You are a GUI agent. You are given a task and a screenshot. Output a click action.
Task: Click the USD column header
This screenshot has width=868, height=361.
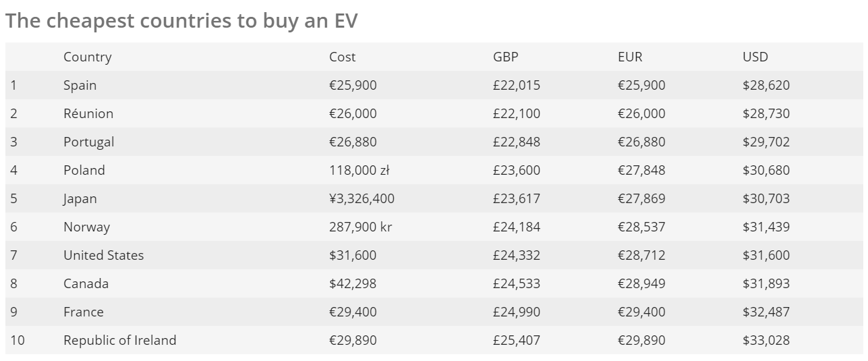pyautogui.click(x=755, y=57)
